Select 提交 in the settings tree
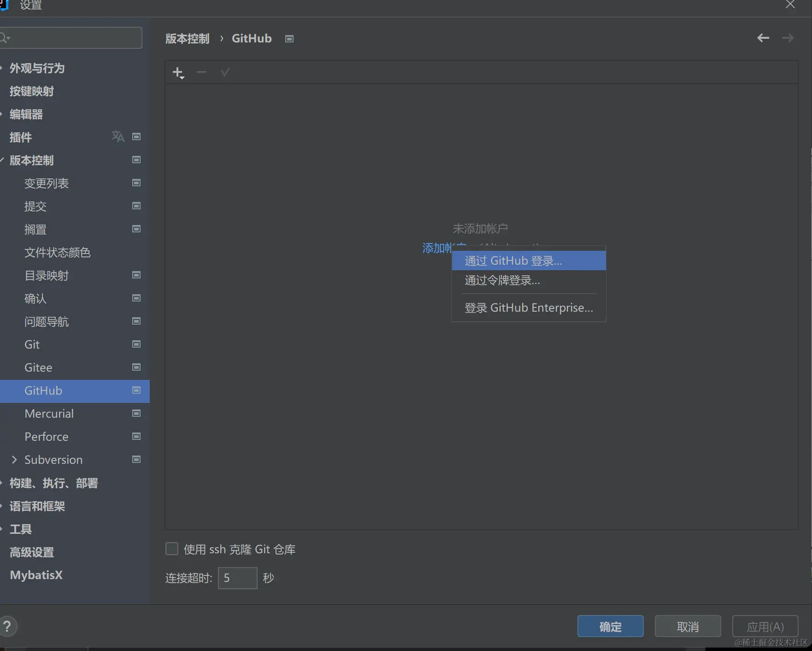 35,206
